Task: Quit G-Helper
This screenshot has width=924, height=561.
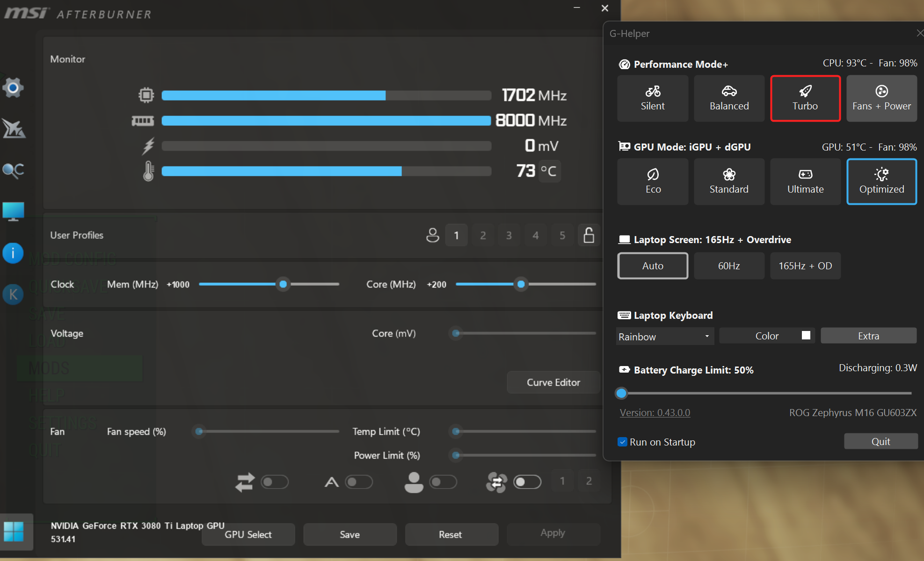Action: [880, 441]
